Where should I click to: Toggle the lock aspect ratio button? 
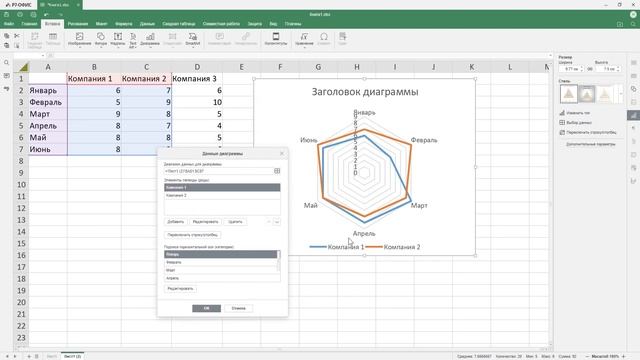[x=590, y=69]
